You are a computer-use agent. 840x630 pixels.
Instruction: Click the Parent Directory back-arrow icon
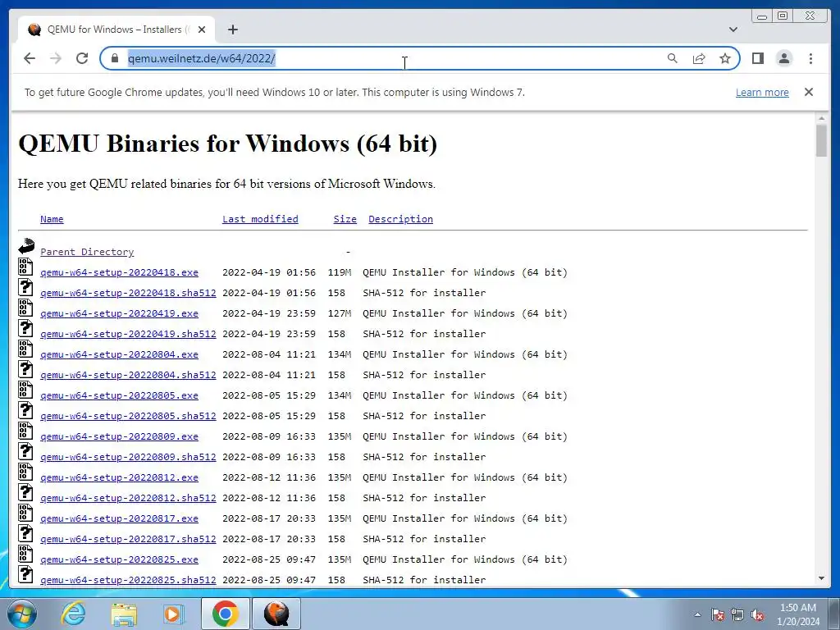point(26,246)
